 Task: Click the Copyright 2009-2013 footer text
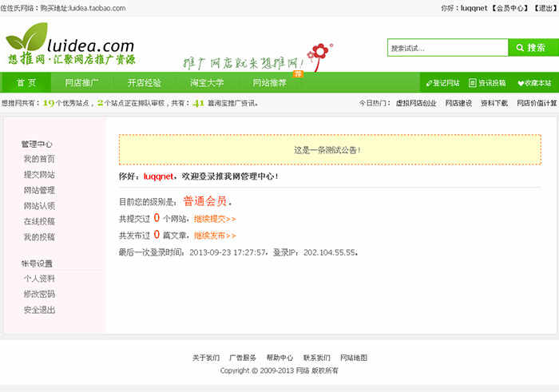click(279, 370)
